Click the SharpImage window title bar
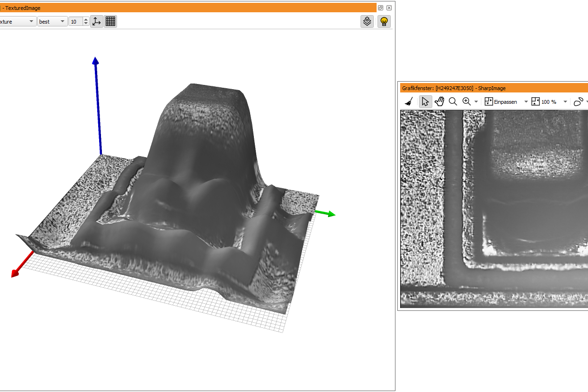588x392 pixels. tap(494, 88)
